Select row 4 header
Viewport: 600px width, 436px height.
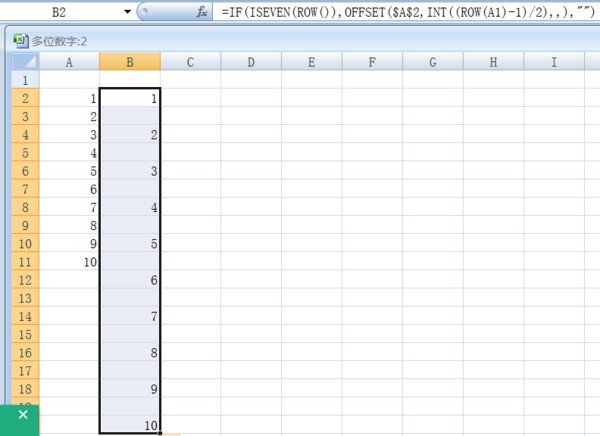coord(25,134)
